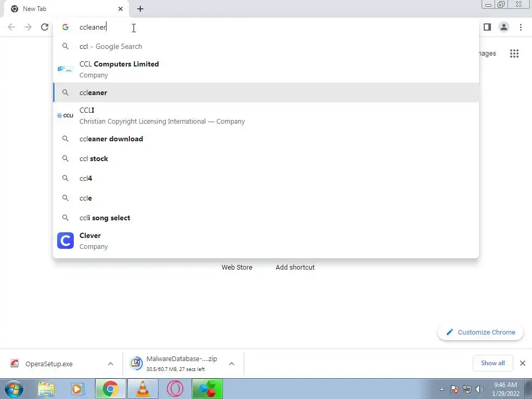Select the CCL Computers Limited suggestion
This screenshot has height=399, width=532.
[266, 69]
